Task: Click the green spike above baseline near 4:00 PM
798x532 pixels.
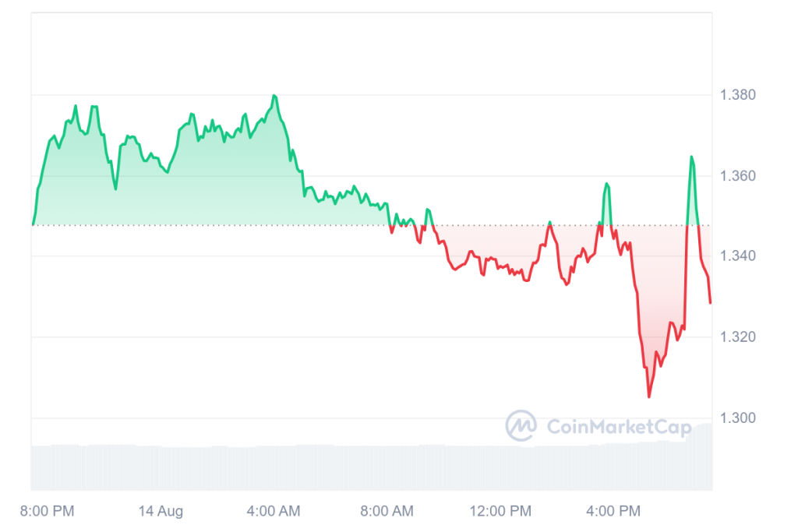Action: (606, 185)
